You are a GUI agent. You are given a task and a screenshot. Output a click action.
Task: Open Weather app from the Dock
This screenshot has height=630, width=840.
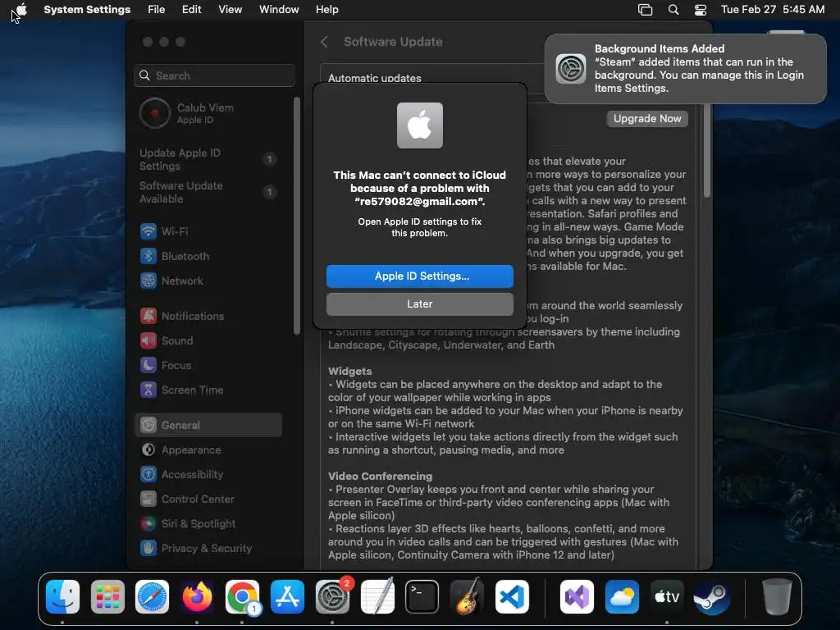622,597
